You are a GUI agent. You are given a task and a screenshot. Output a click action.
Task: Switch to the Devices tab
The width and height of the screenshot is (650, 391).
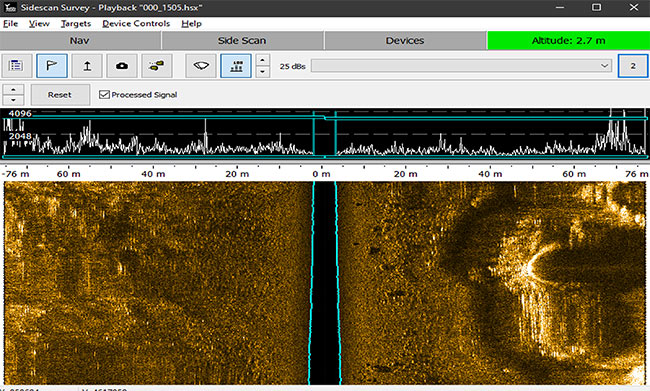(405, 41)
